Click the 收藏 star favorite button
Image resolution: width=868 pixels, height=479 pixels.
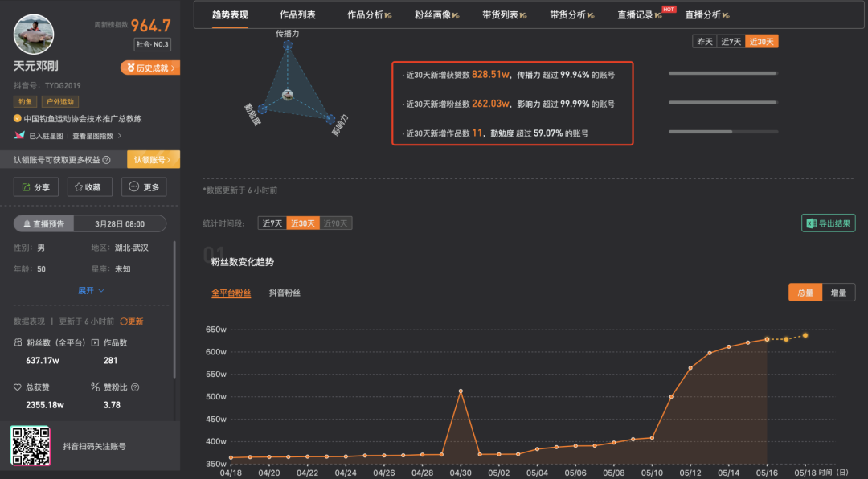coord(88,187)
